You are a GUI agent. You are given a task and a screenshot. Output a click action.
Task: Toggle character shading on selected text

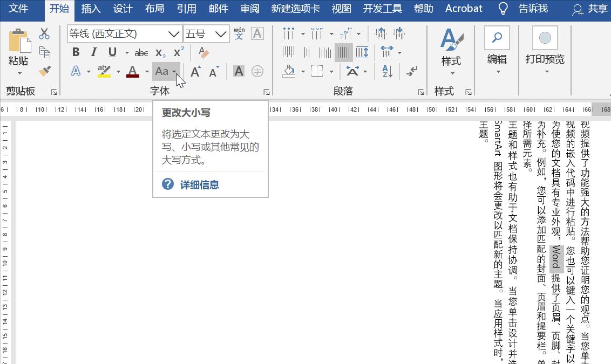[239, 71]
